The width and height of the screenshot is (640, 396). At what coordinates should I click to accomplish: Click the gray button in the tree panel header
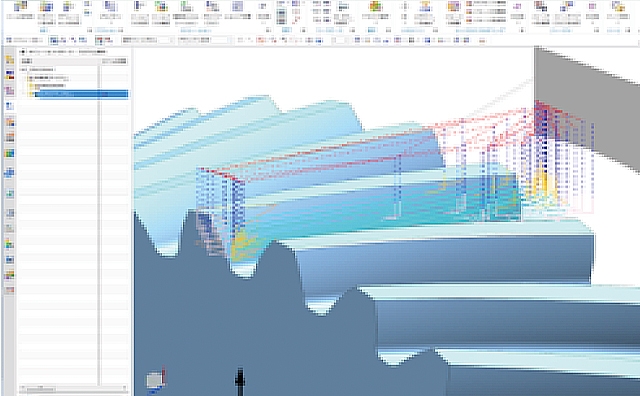tap(114, 61)
